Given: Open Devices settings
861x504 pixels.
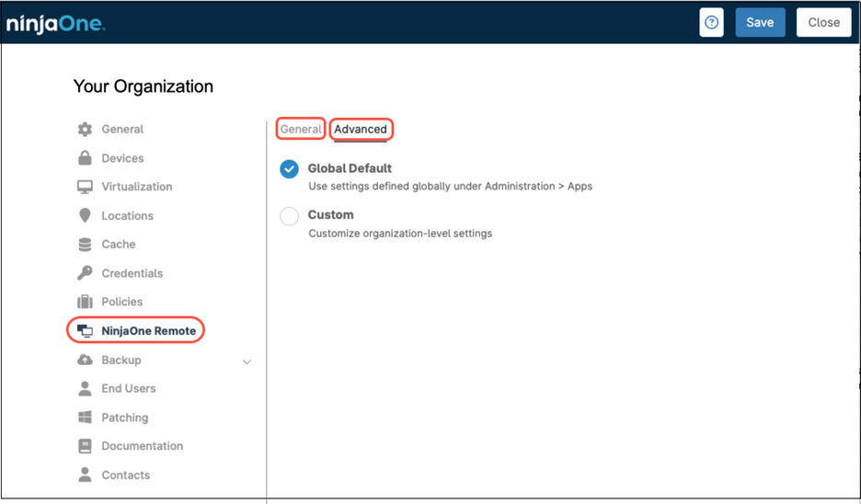Looking at the screenshot, I should click(122, 158).
